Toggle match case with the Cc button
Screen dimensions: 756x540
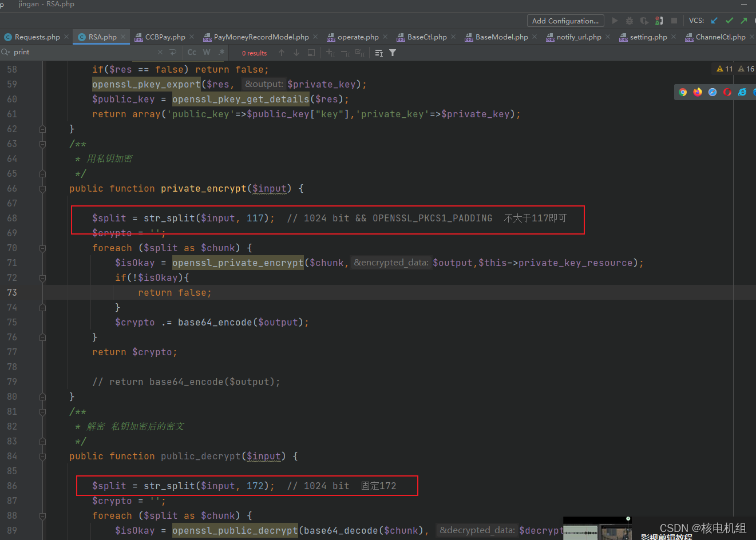click(191, 52)
